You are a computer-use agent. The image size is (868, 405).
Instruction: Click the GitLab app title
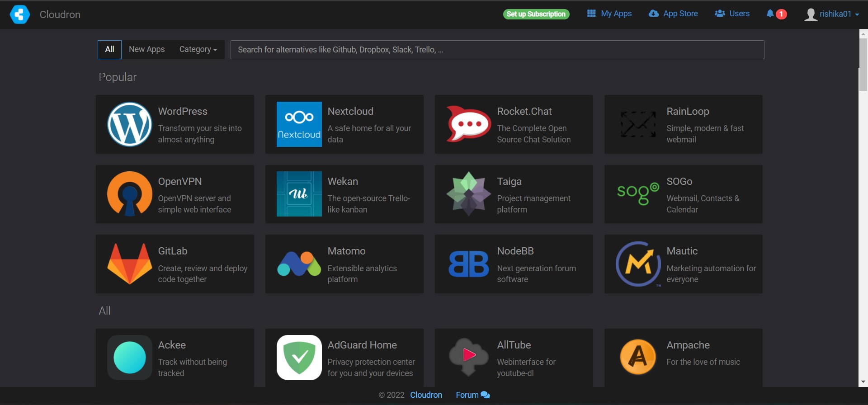click(173, 251)
